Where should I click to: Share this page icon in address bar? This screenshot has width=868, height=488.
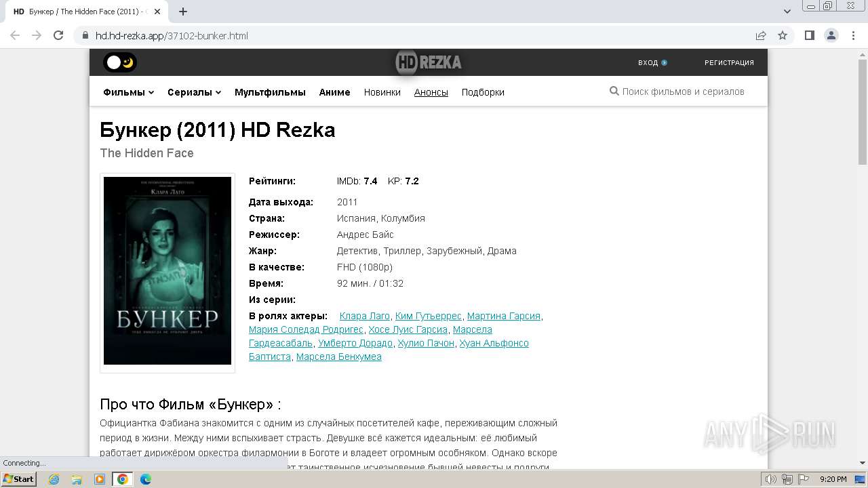click(x=761, y=35)
